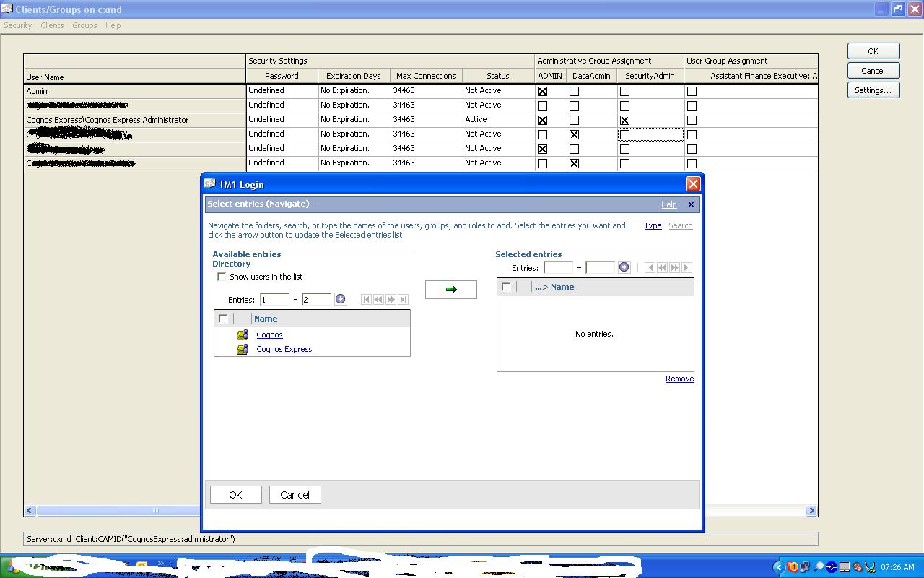
Task: Click the Available entries end field
Action: click(x=316, y=299)
